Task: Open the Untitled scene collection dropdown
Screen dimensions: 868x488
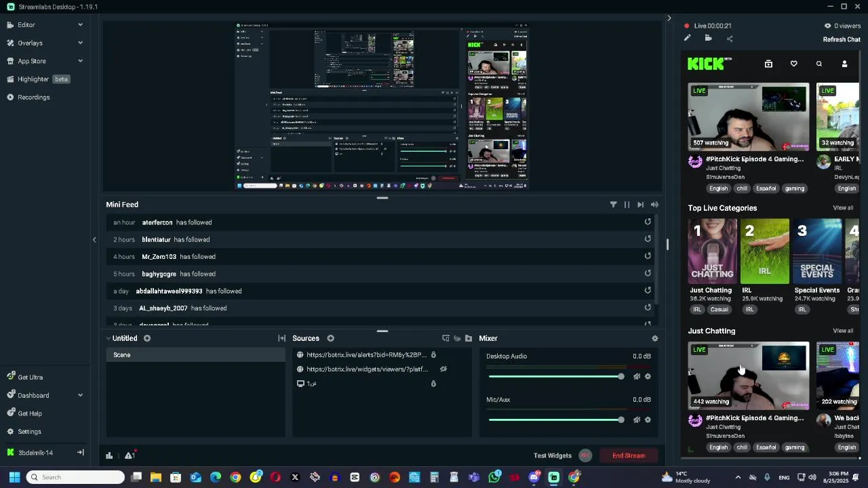Action: tap(121, 338)
